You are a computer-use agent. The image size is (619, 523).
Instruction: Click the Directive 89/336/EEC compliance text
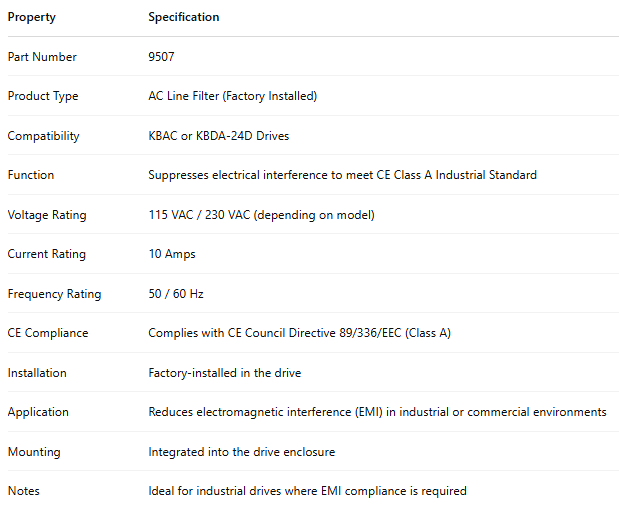(x=299, y=333)
